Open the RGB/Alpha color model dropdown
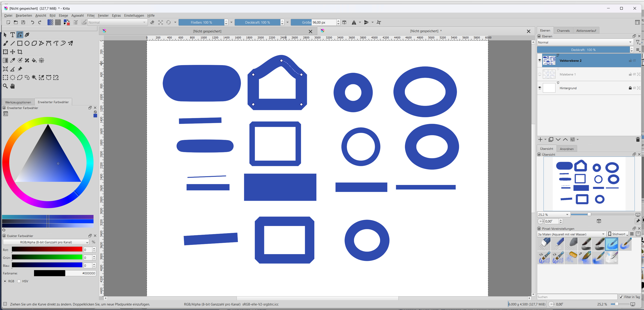 46,242
